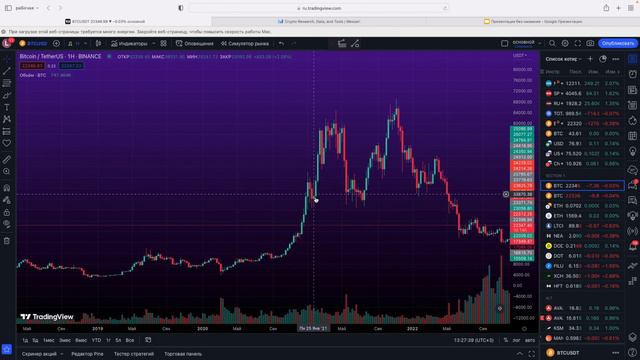Open the USDT currency dropdown on price axis
Screen dimensions: 640x360
pyautogui.click(x=520, y=56)
